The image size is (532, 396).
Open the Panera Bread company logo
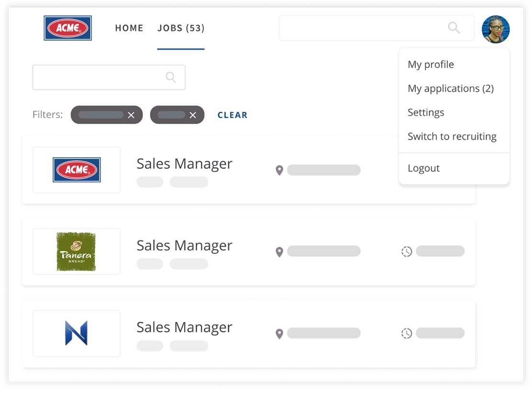point(76,252)
